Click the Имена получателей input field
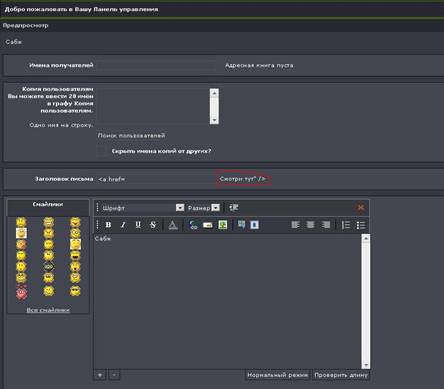Viewport: 444px width, 389px height. tap(156, 65)
